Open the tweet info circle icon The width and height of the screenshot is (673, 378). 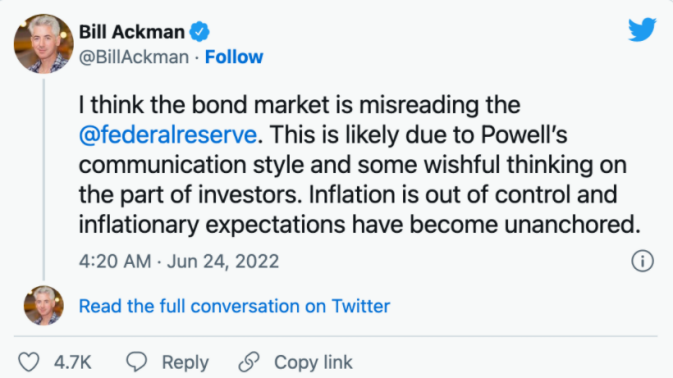[643, 261]
